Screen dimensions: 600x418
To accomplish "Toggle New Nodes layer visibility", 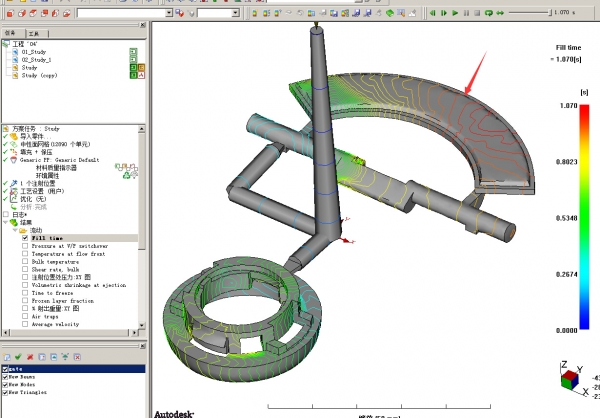I will [x=5, y=384].
